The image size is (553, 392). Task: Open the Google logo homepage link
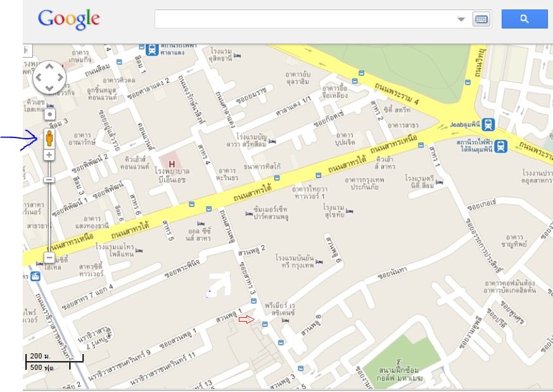point(69,19)
